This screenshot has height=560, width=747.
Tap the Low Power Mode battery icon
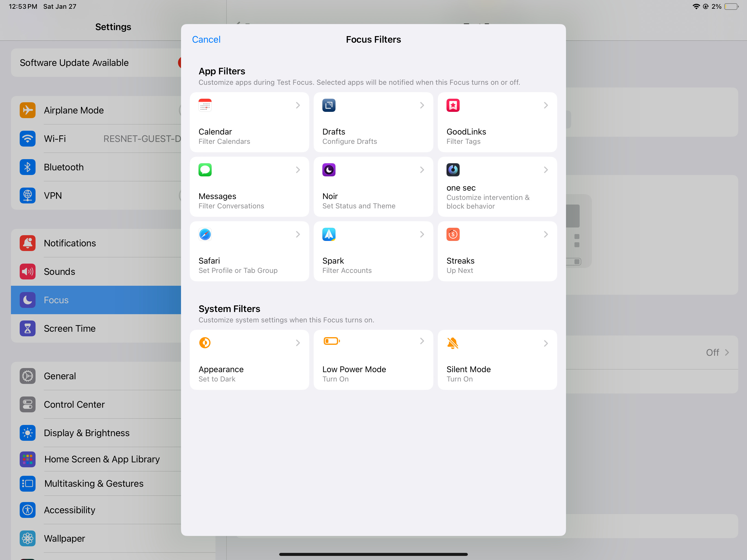[x=332, y=341]
